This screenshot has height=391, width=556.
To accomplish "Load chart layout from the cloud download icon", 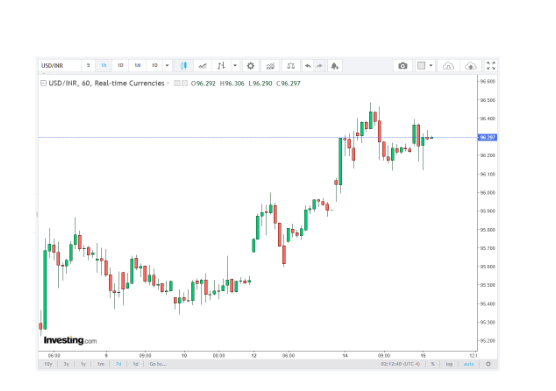I will [448, 66].
